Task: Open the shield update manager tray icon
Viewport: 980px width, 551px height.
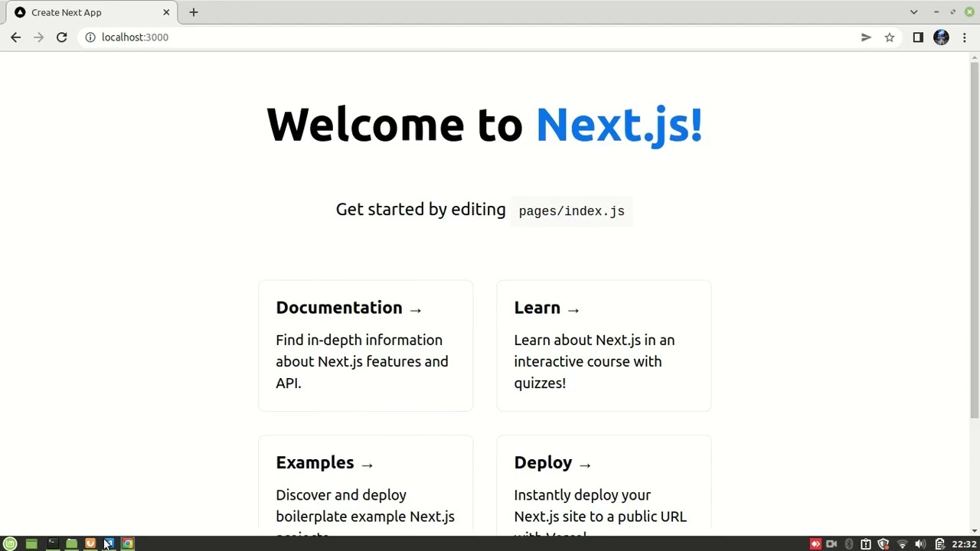Action: (x=884, y=544)
